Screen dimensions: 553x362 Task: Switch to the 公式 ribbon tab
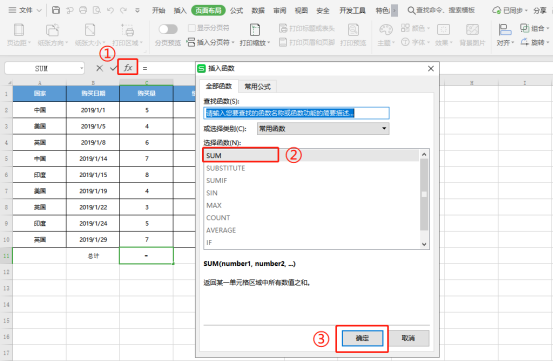tap(237, 11)
